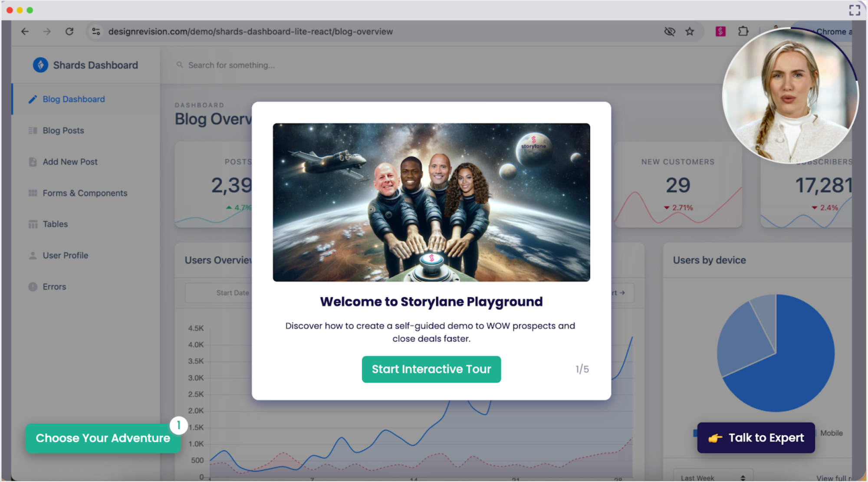
Task: Click the Add New Post document icon
Action: (33, 162)
